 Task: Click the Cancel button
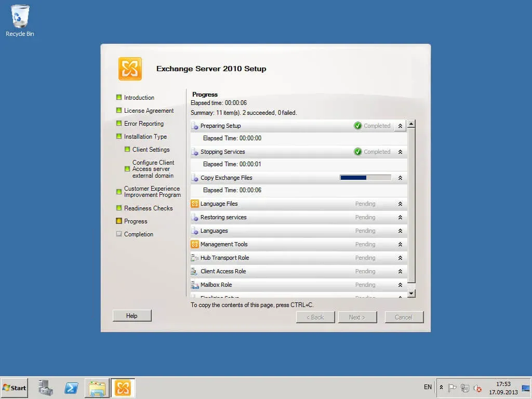[404, 317]
